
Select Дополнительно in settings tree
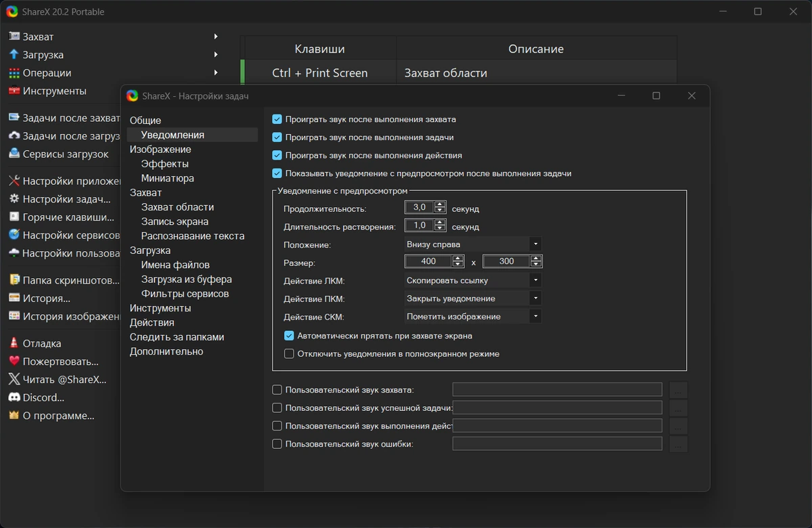166,351
